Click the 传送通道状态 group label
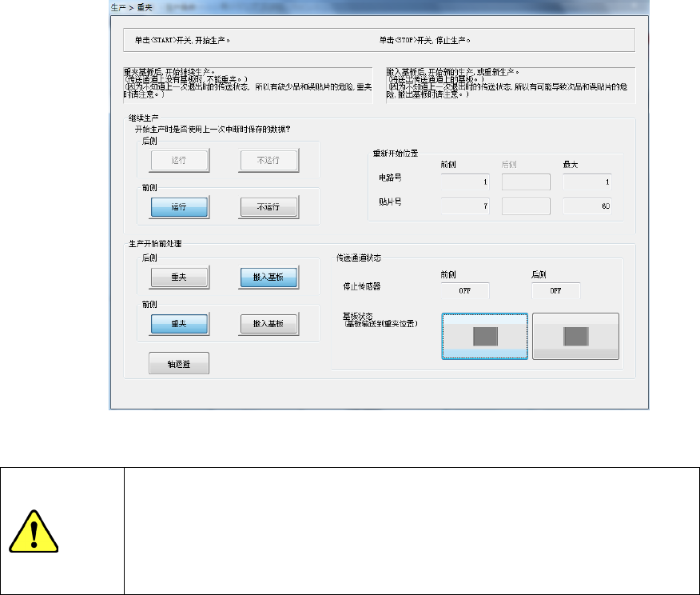The height and width of the screenshot is (595, 700). (359, 258)
